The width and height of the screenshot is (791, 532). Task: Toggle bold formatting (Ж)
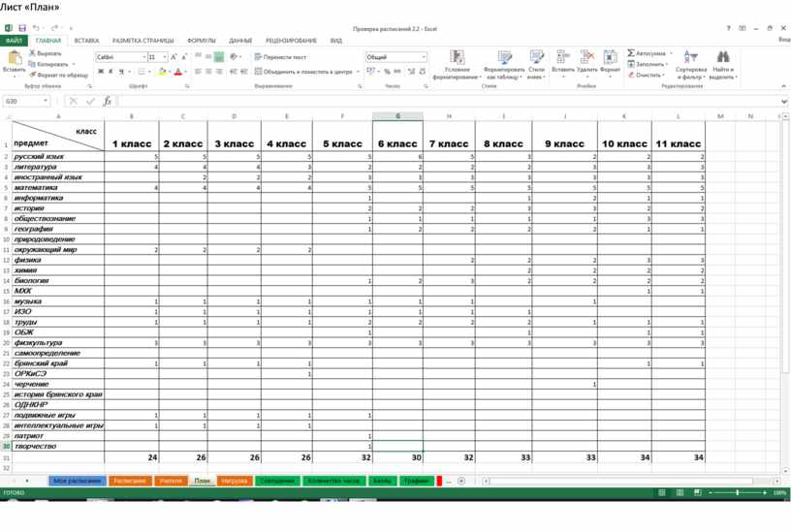point(100,72)
